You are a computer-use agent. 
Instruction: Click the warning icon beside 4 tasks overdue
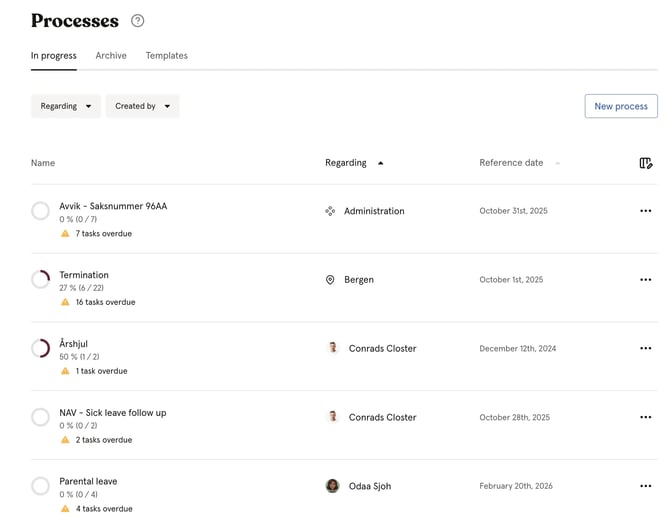[x=65, y=508]
